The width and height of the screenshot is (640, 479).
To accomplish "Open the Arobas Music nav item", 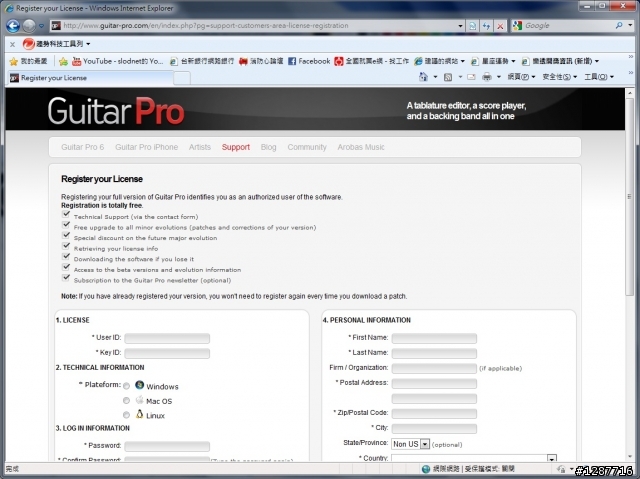I will click(x=361, y=147).
